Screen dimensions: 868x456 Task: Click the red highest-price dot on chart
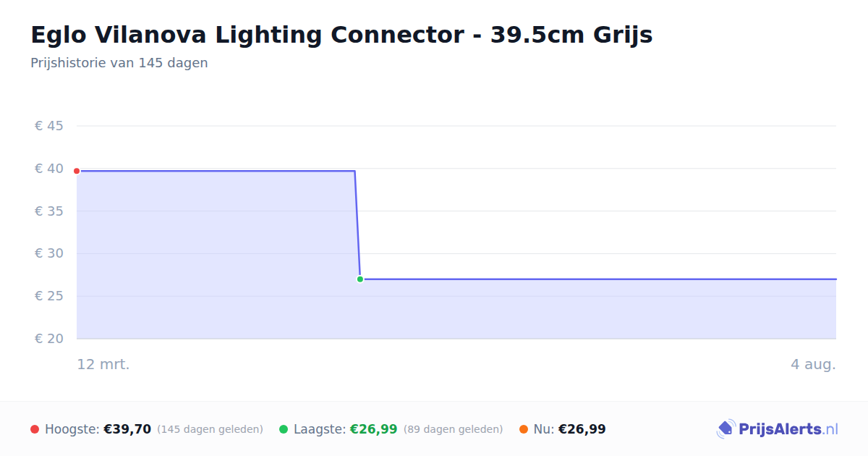pyautogui.click(x=77, y=171)
